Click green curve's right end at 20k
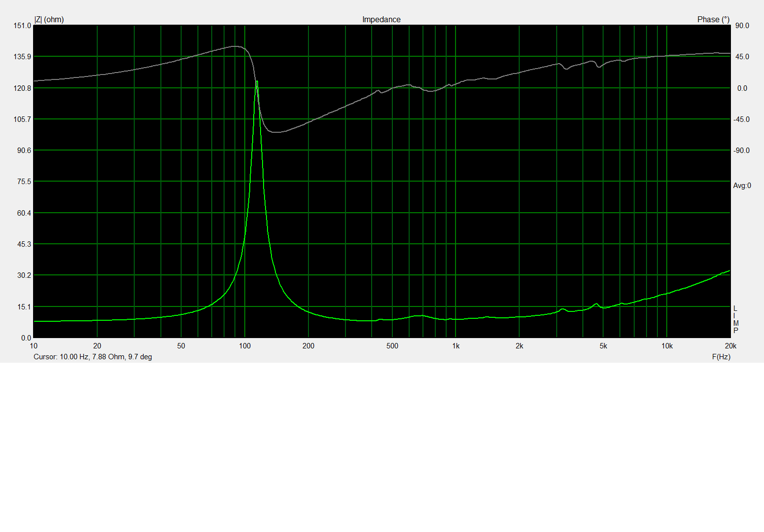 click(728, 271)
